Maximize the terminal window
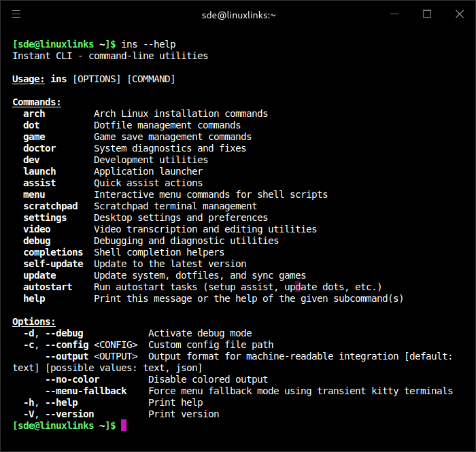Image resolution: width=476 pixels, height=452 pixels. click(427, 14)
